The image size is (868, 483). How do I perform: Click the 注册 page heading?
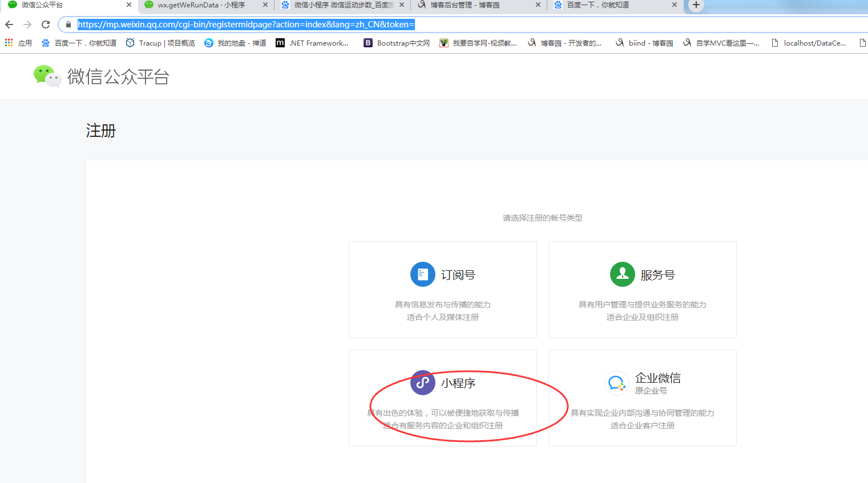[101, 131]
